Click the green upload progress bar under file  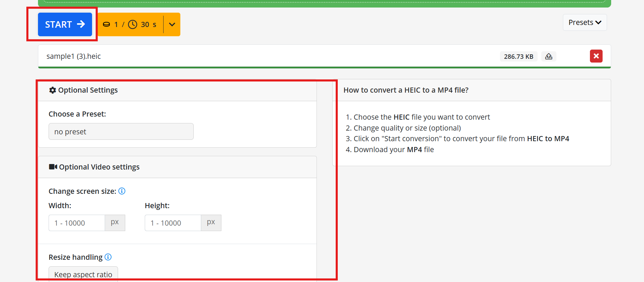tap(324, 67)
